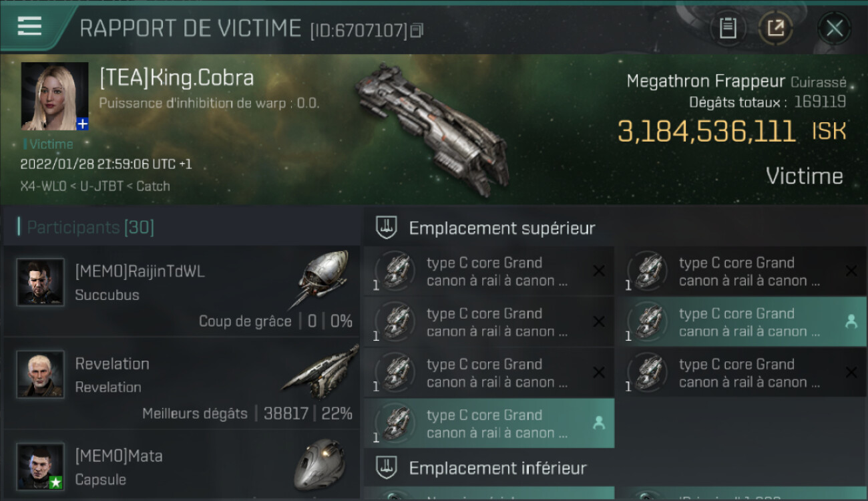
Task: Open the Revelation participant portrait
Action: 41,375
